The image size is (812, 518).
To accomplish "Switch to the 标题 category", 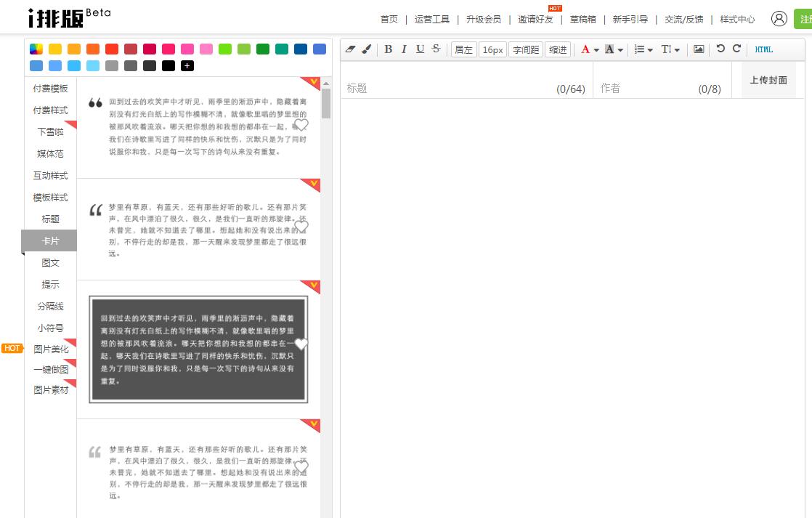I will pyautogui.click(x=50, y=219).
